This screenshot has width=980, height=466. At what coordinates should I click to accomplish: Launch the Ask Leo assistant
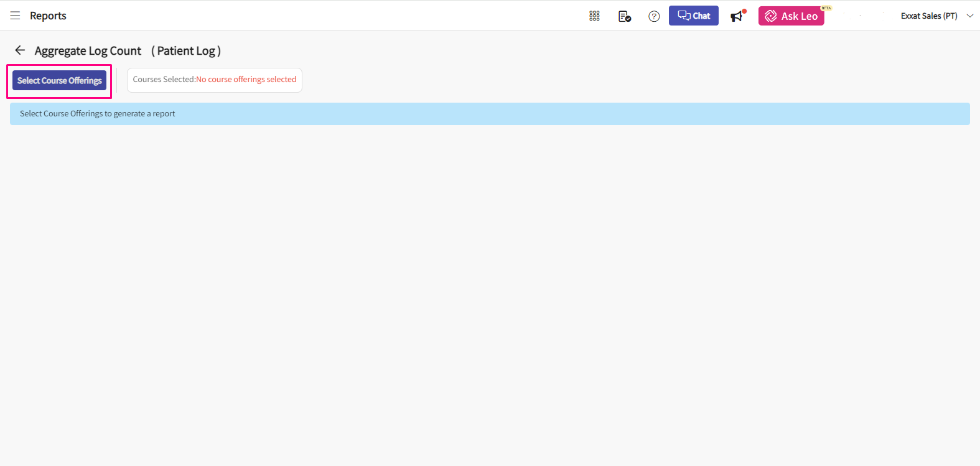coord(799,16)
